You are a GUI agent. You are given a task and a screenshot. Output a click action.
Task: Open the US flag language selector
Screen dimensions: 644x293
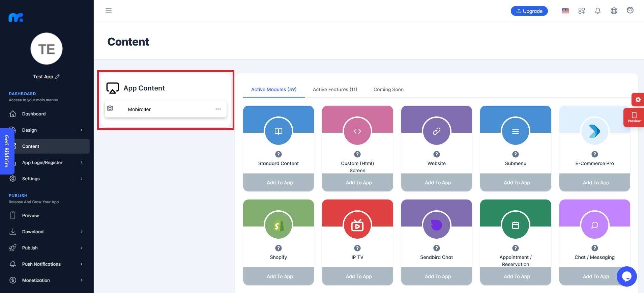point(565,11)
